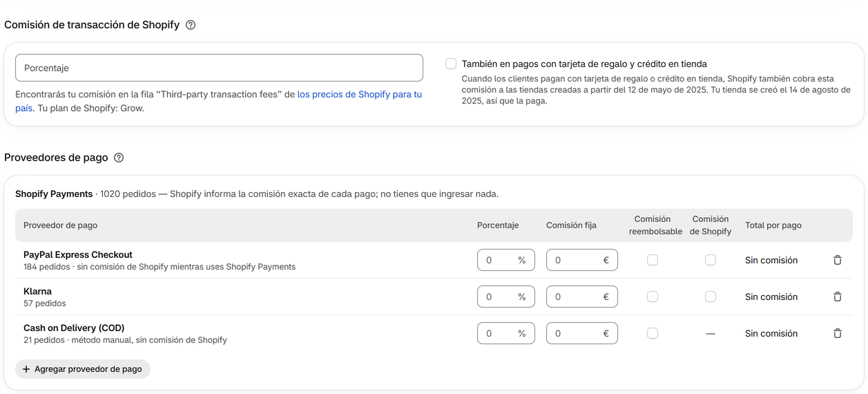
Task: Open help icon beside Comisión de transacción de Shopify
Action: [191, 25]
